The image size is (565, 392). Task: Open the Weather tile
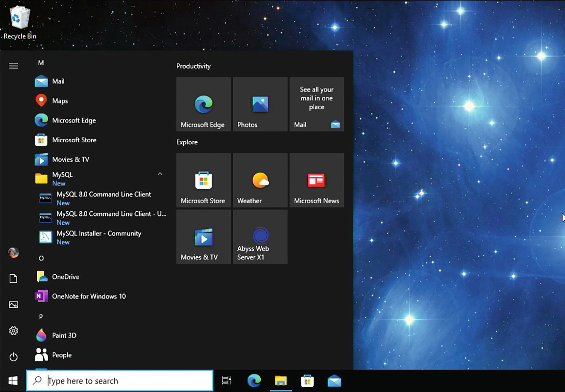click(x=260, y=180)
